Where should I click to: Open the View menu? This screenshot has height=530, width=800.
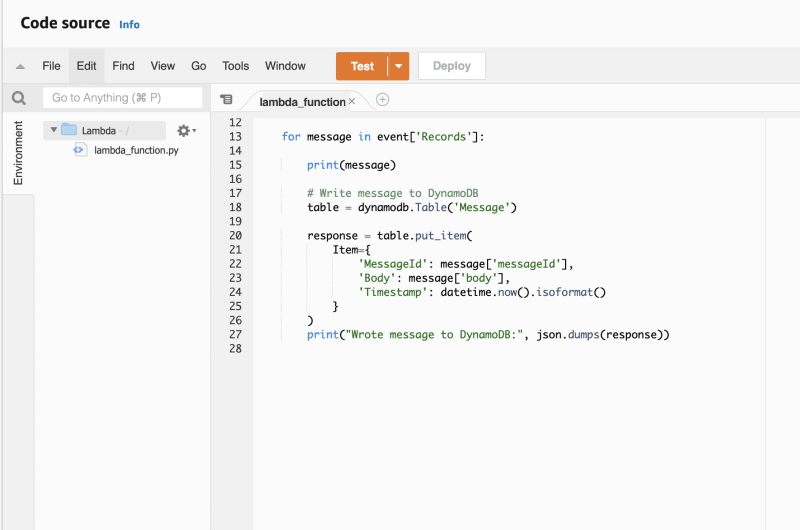click(x=163, y=66)
